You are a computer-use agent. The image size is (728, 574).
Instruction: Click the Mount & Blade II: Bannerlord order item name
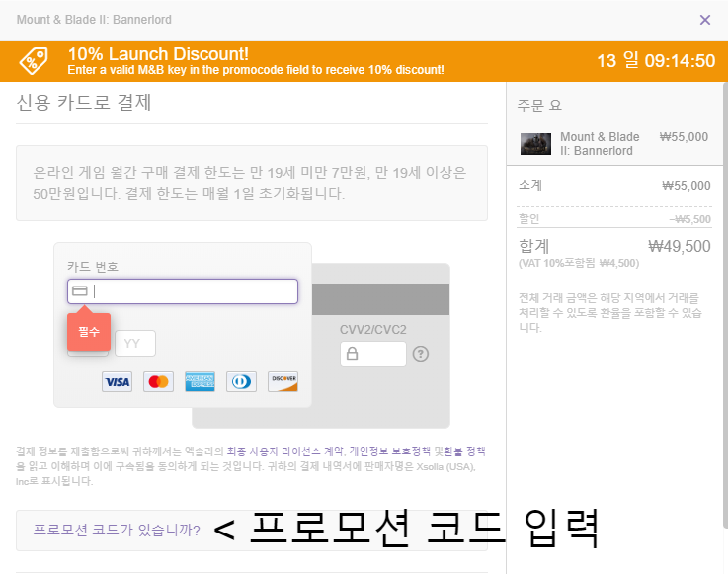[600, 144]
